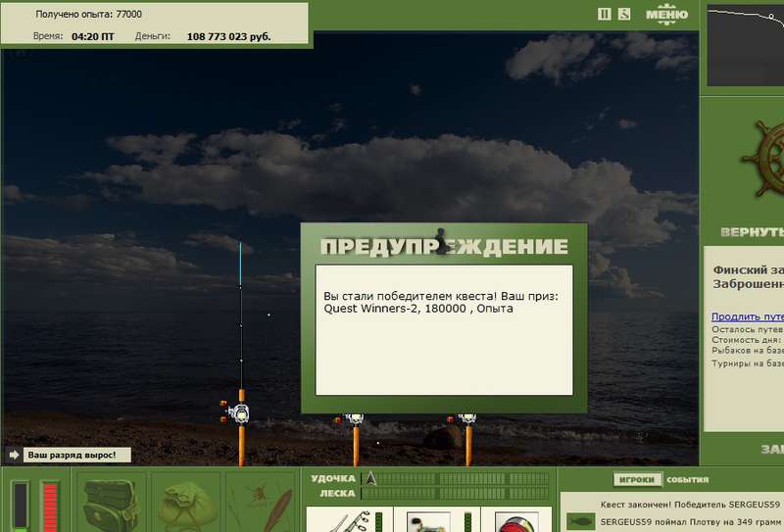This screenshot has width=784, height=532.
Task: Click the quest winner message in the dialog
Action: [440, 302]
